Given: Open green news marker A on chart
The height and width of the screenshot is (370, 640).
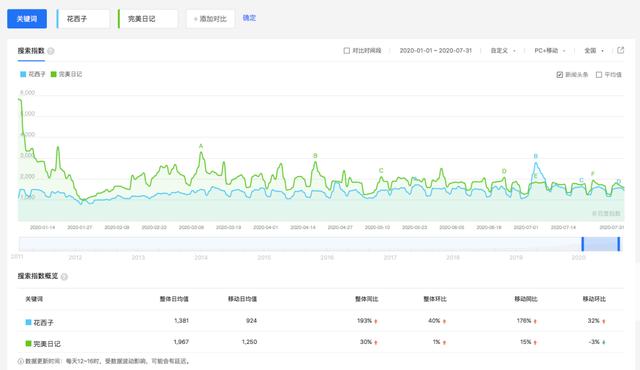Looking at the screenshot, I should coord(201,146).
